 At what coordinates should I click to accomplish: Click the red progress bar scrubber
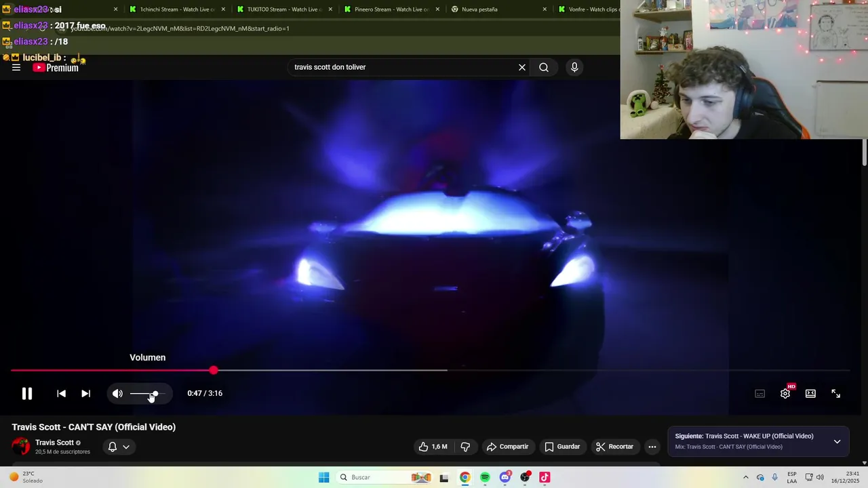point(214,370)
